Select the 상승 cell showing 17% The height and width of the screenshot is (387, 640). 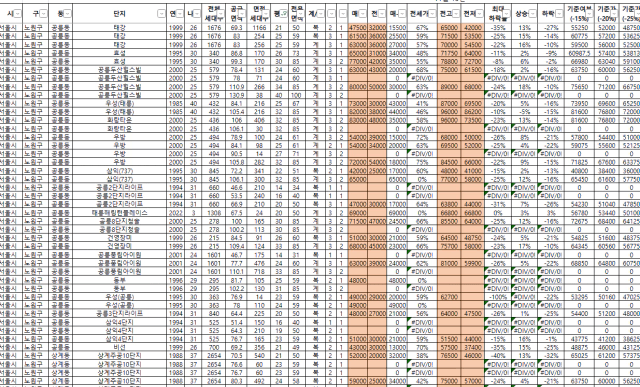click(x=524, y=246)
